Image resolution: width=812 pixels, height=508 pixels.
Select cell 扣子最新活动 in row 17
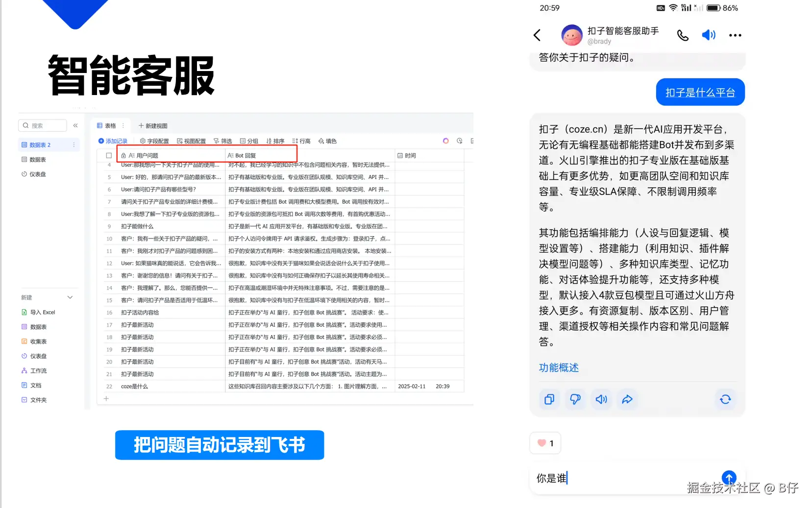click(171, 325)
